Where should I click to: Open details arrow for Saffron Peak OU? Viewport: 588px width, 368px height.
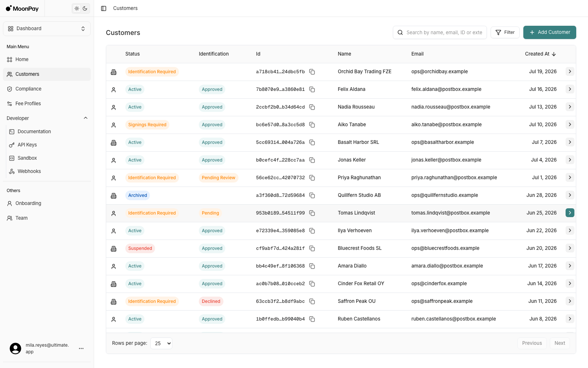570,301
